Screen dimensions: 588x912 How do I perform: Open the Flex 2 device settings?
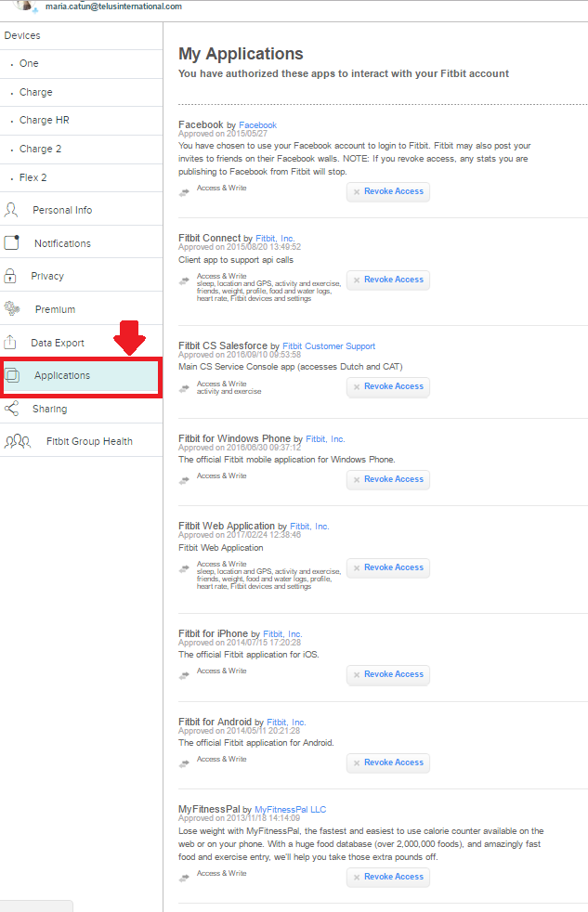[x=82, y=177]
